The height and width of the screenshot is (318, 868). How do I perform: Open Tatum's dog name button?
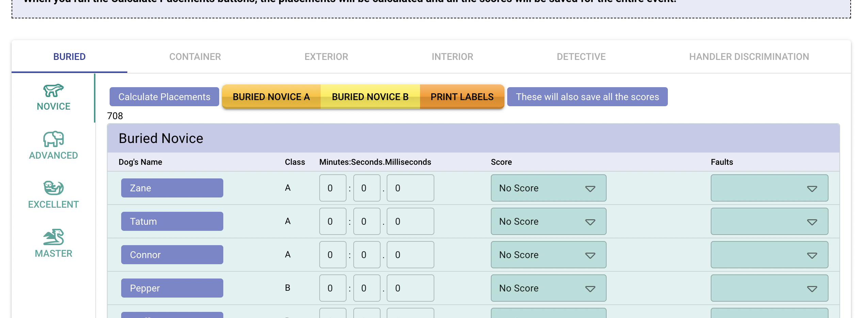click(x=172, y=221)
